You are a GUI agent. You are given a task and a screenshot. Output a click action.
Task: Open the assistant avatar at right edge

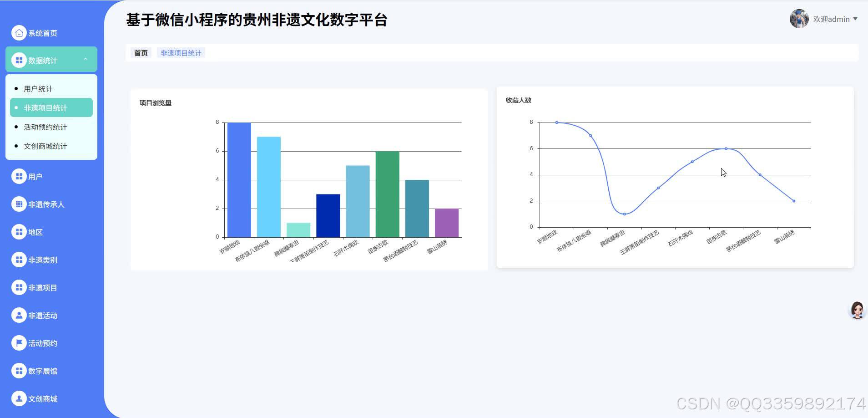click(x=857, y=310)
